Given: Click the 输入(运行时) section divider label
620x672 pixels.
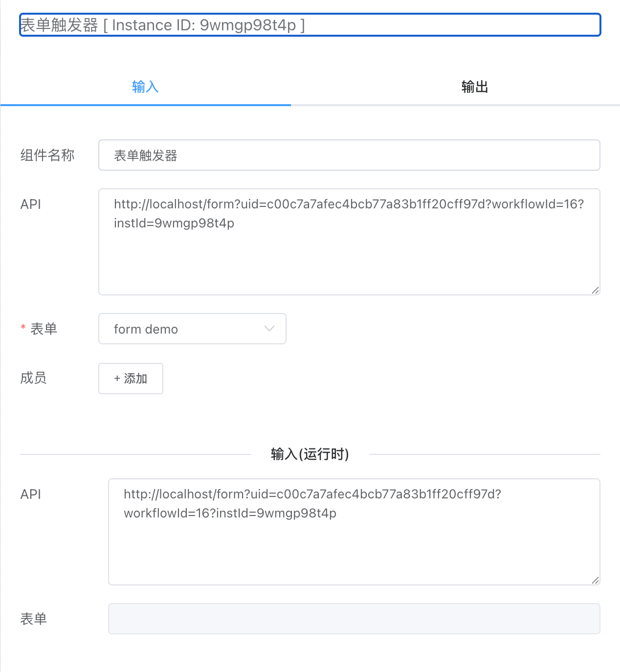Looking at the screenshot, I should click(309, 454).
